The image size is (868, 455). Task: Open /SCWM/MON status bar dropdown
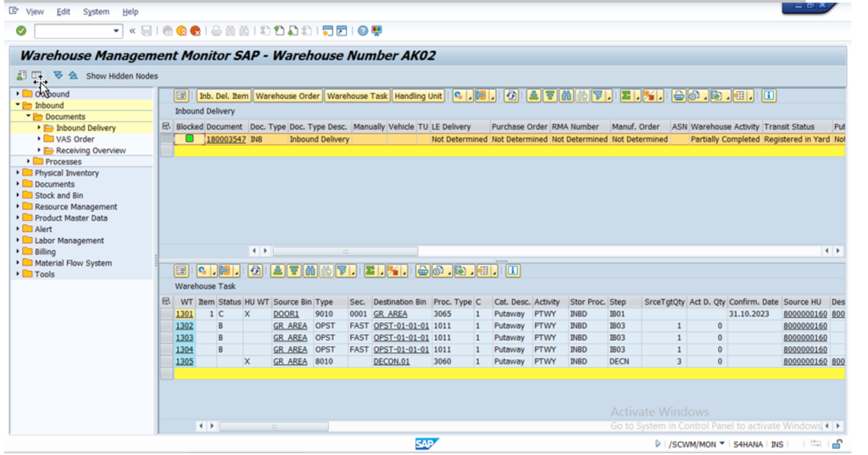pos(722,443)
